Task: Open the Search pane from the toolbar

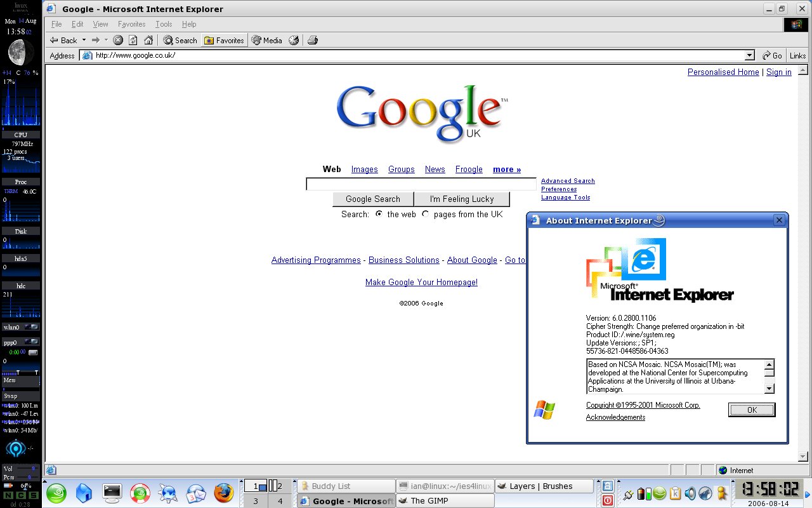Action: coord(180,40)
